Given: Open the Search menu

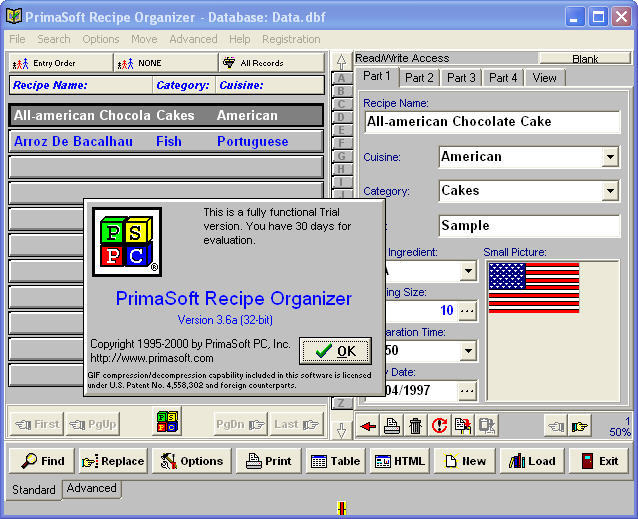Looking at the screenshot, I should point(54,39).
